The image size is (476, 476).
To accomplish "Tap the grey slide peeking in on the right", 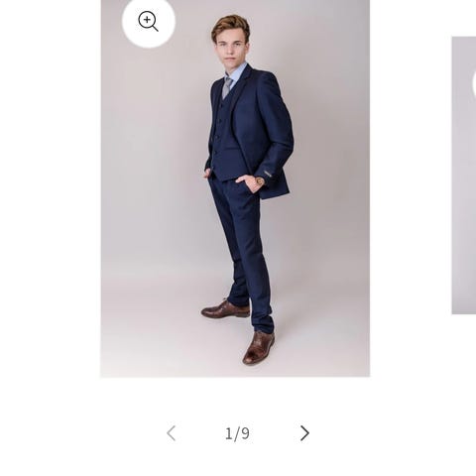I will tap(464, 176).
